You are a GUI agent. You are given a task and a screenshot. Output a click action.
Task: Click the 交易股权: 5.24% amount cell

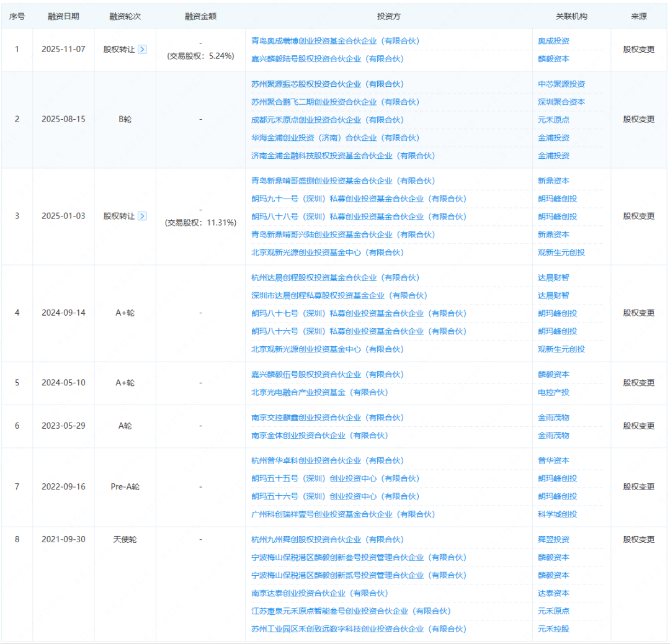coord(200,56)
